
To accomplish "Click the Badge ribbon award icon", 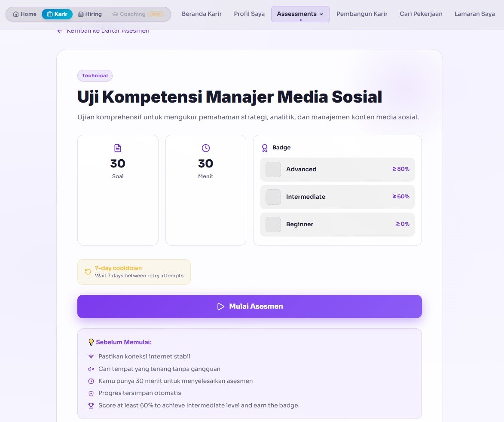I will click(265, 148).
